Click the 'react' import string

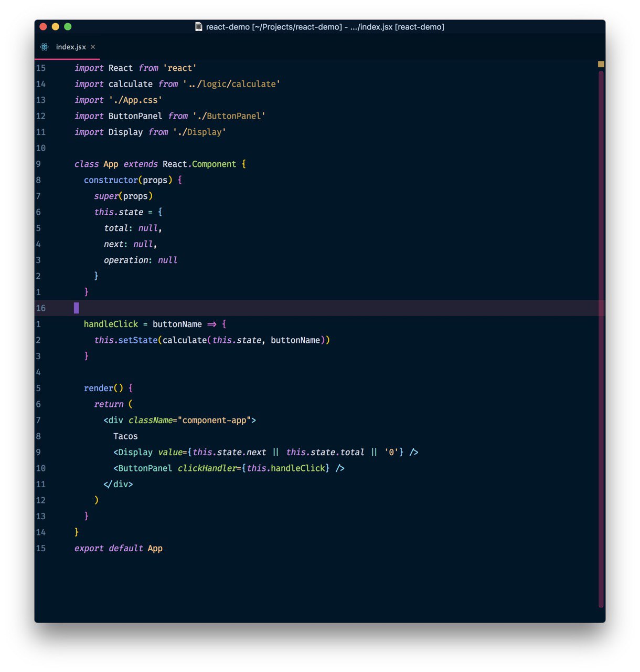[x=180, y=68]
